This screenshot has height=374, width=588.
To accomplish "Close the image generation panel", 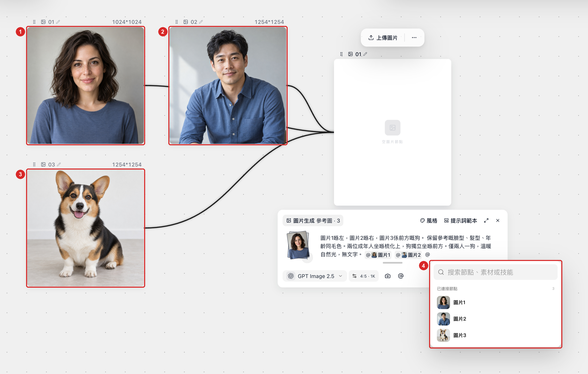I will 498,220.
